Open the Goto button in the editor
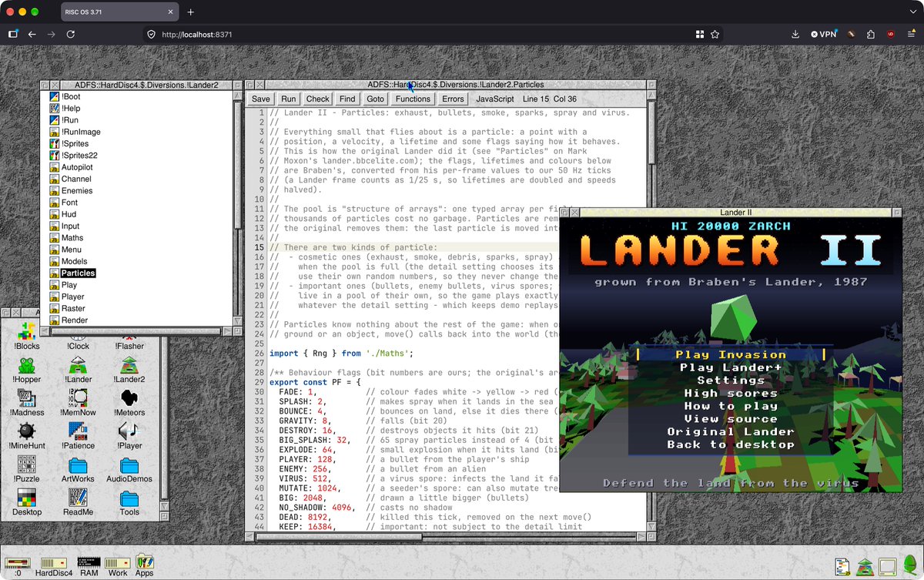The image size is (924, 580). click(x=375, y=99)
